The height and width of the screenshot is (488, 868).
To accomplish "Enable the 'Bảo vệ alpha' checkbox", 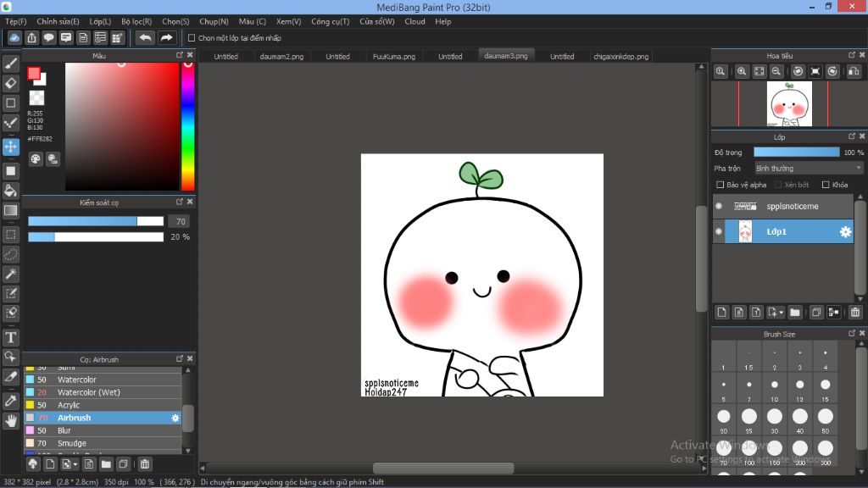I will pos(721,185).
